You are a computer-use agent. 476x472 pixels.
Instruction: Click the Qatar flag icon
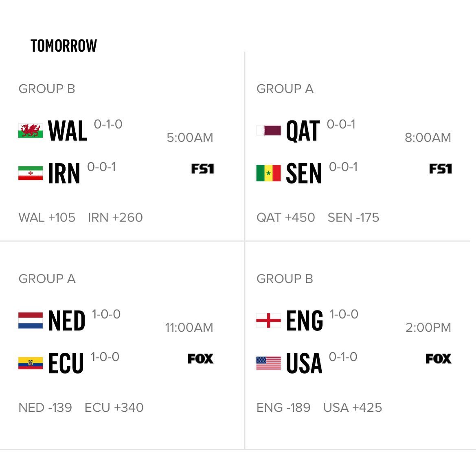[268, 131]
